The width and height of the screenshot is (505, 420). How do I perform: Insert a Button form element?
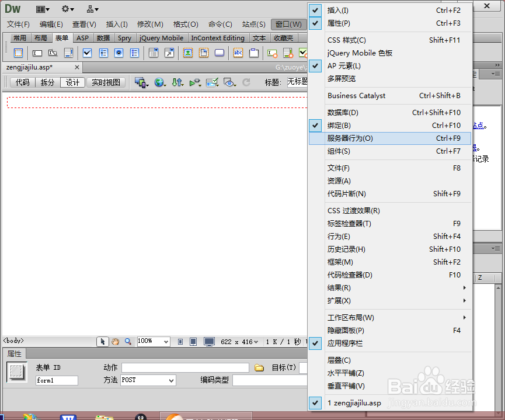[220, 53]
